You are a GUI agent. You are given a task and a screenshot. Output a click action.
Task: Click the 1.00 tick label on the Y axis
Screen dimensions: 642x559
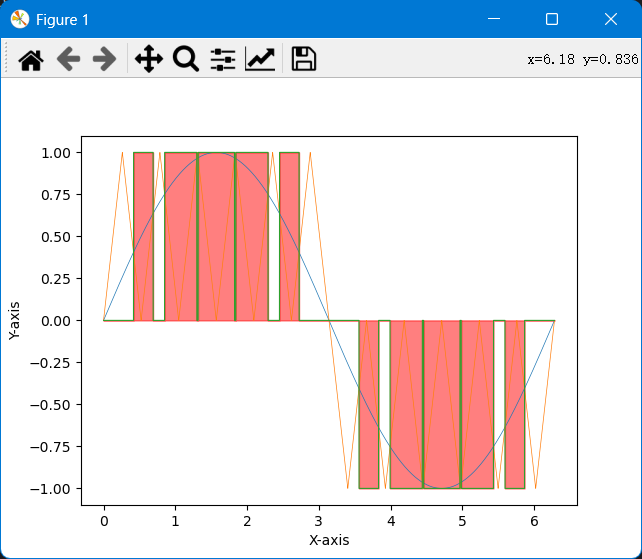click(x=54, y=153)
